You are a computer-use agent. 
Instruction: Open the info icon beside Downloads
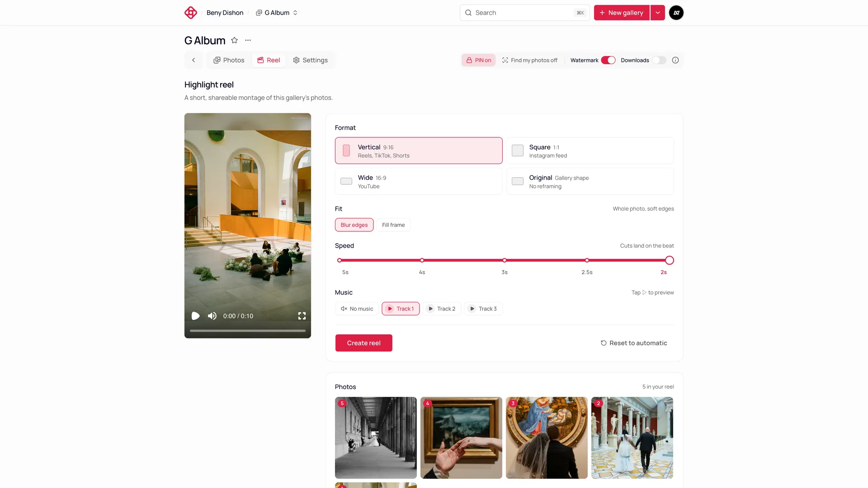coord(675,60)
